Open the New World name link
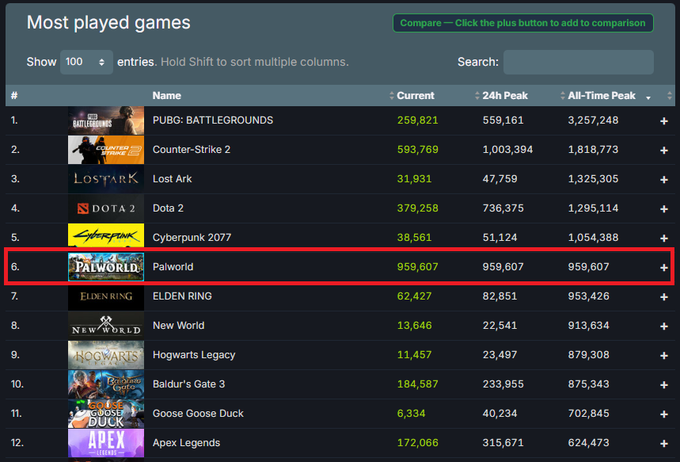 (x=178, y=325)
